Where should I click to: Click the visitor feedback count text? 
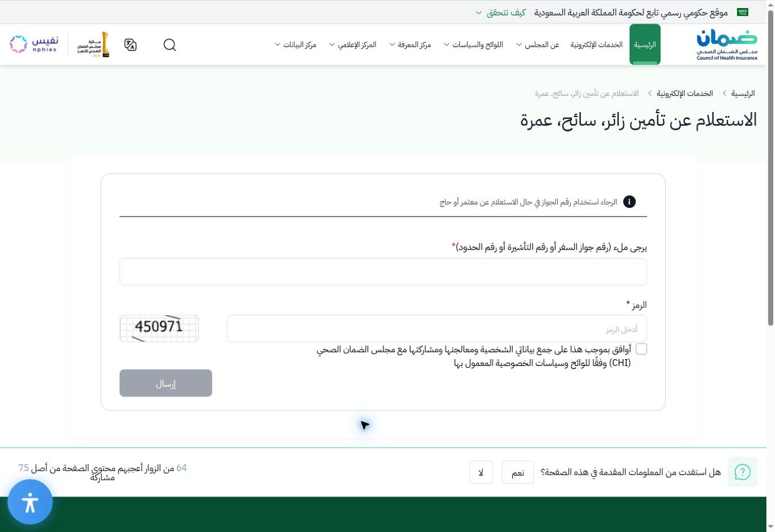coord(103,472)
